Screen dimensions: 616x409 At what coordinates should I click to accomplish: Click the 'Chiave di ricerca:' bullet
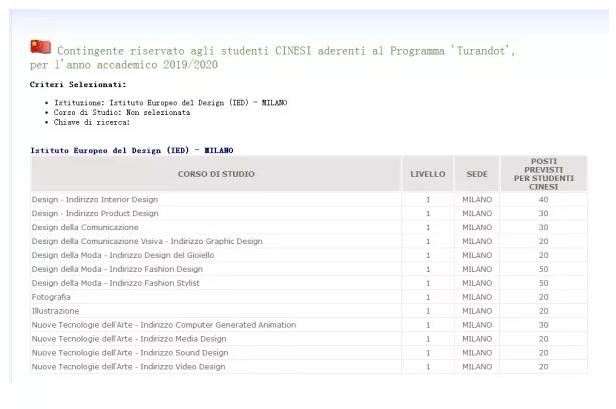click(92, 122)
